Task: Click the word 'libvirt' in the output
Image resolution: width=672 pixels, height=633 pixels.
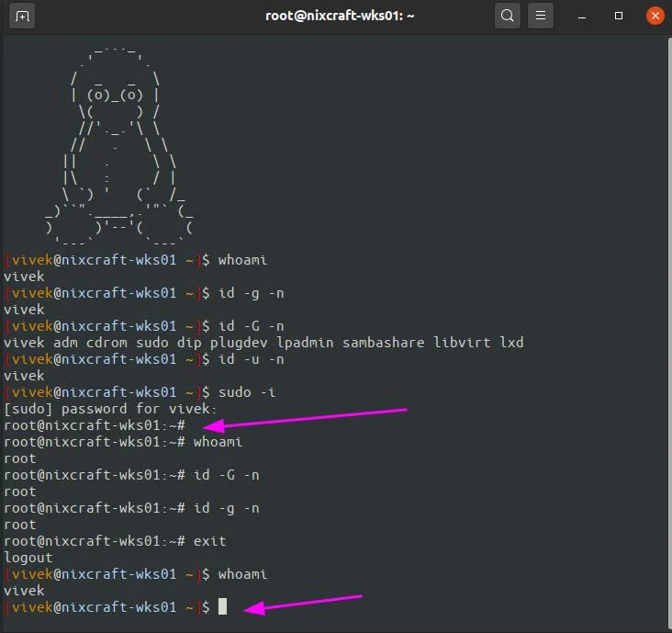Action: pos(462,343)
